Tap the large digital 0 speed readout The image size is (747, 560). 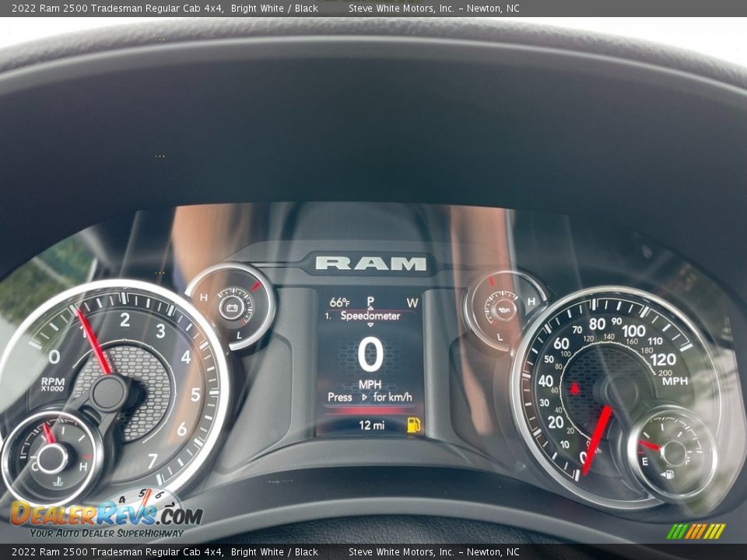(x=370, y=355)
